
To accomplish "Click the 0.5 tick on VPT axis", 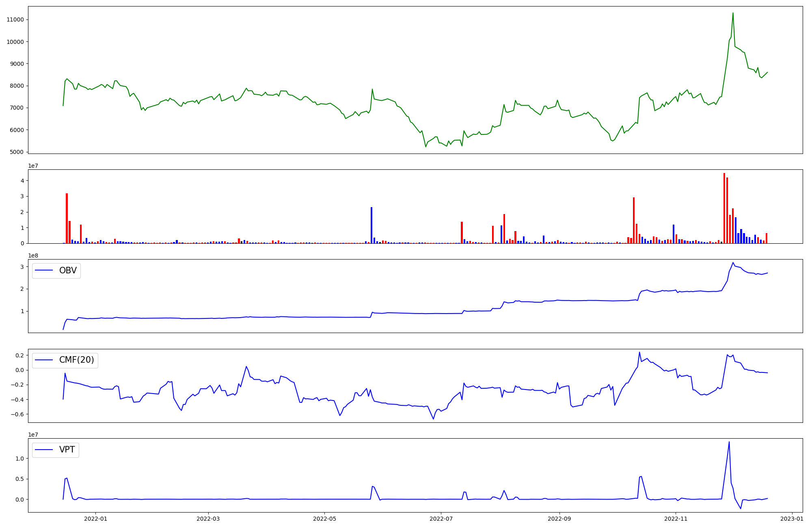I will [19, 479].
